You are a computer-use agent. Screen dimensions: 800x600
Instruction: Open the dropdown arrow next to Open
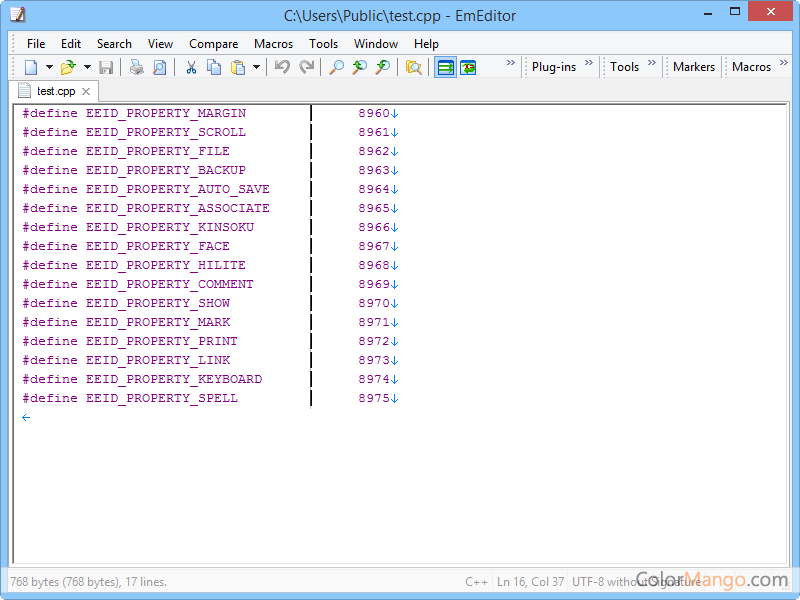(87, 67)
